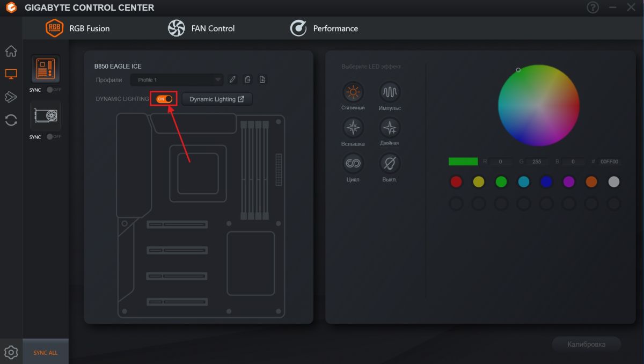Choose the cyan color swatch
Screen dimensions: 644x364
click(x=524, y=182)
